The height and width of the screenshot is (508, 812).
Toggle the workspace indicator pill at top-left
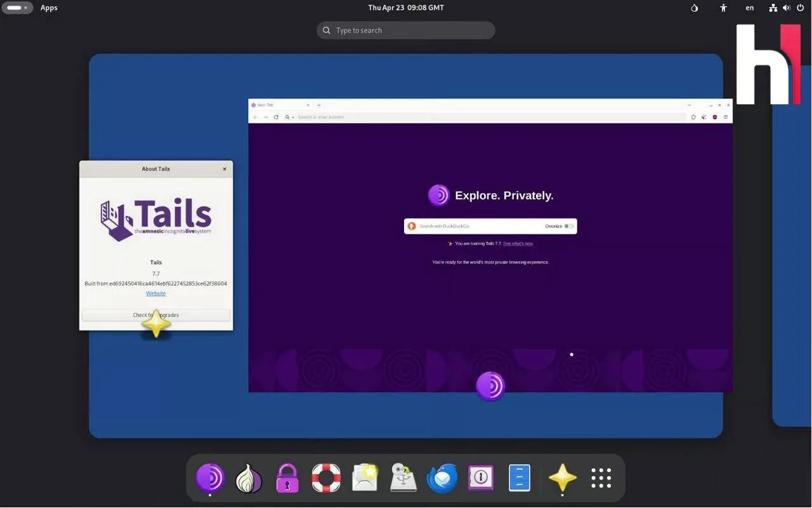coord(17,8)
